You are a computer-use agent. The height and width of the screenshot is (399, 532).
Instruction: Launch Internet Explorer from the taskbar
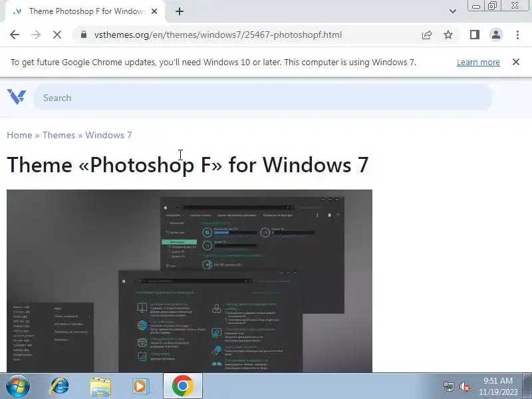(x=60, y=386)
